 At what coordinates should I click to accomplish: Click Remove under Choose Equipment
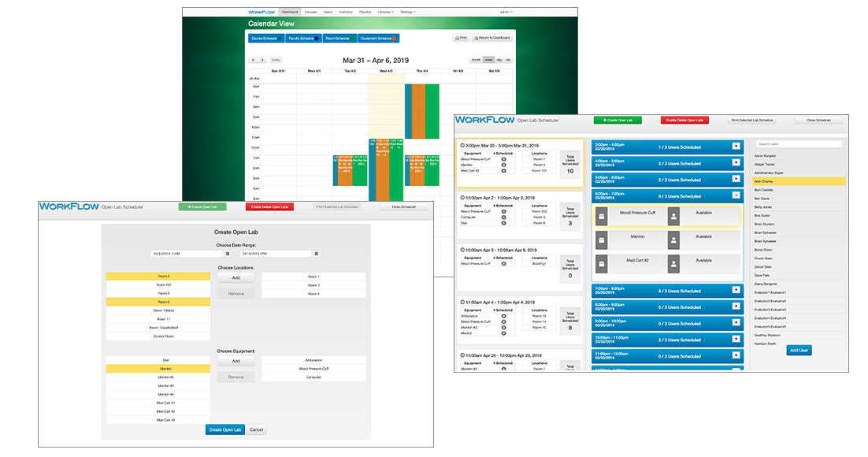point(236,377)
